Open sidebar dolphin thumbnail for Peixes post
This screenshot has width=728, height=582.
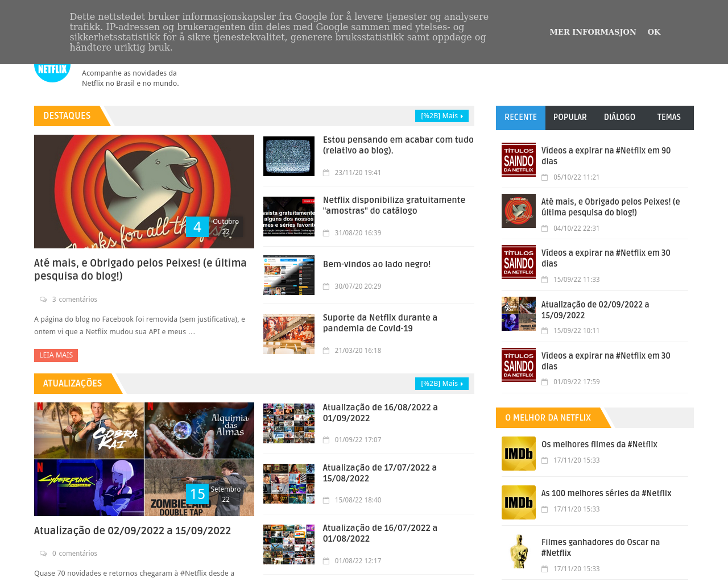point(519,211)
